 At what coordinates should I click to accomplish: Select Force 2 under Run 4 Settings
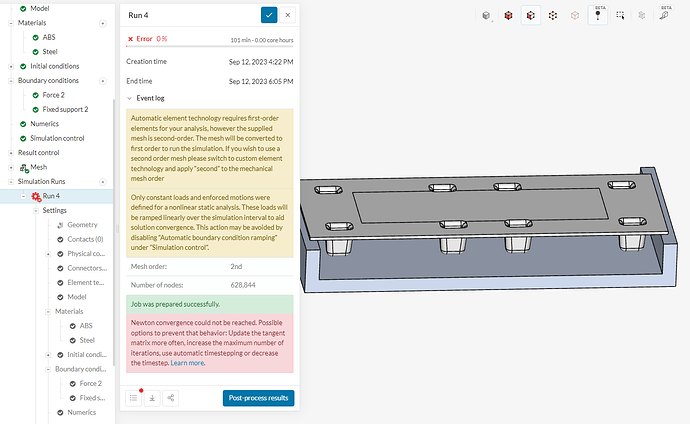(x=91, y=384)
